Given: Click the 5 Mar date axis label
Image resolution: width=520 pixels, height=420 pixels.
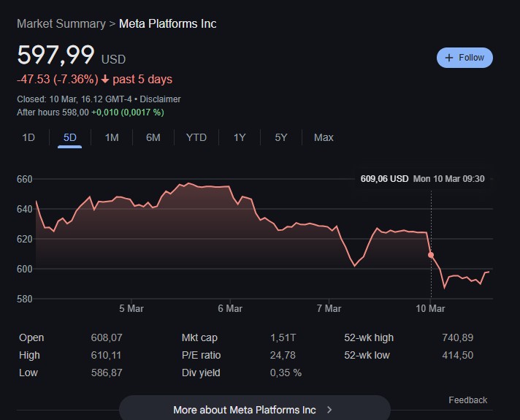Looking at the screenshot, I should (131, 308).
